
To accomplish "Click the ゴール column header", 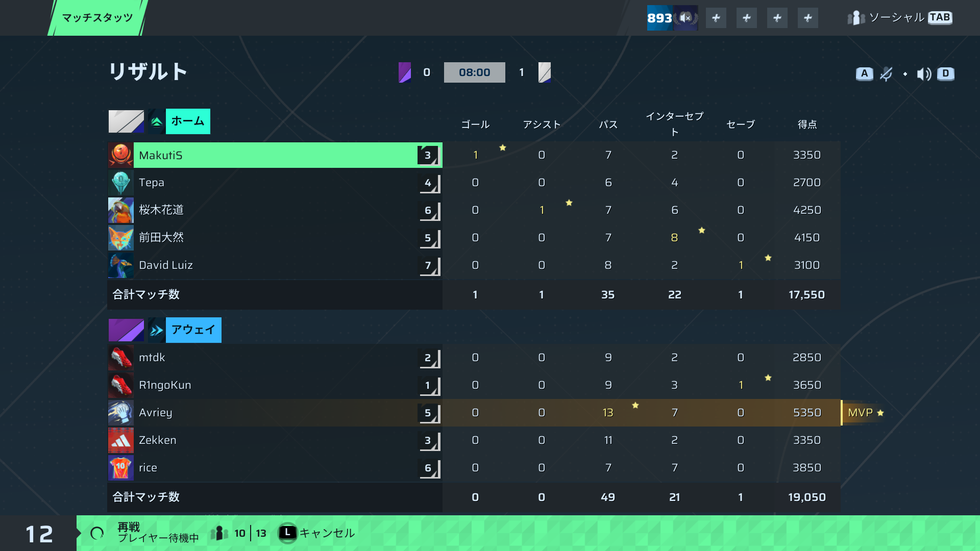I will tap(475, 124).
